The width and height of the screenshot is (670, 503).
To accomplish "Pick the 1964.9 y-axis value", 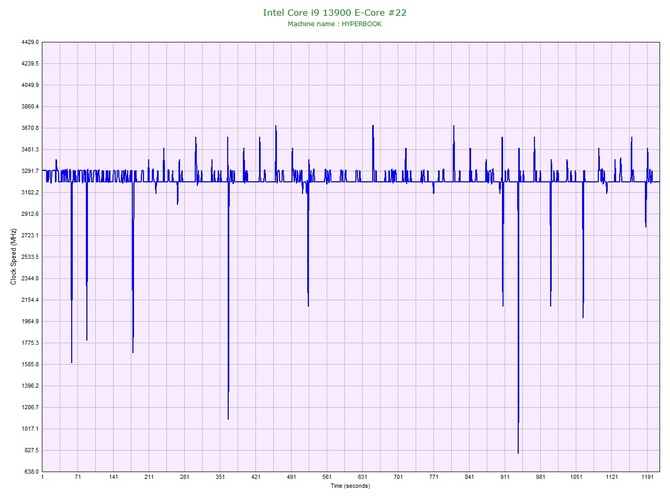I will click(x=30, y=321).
